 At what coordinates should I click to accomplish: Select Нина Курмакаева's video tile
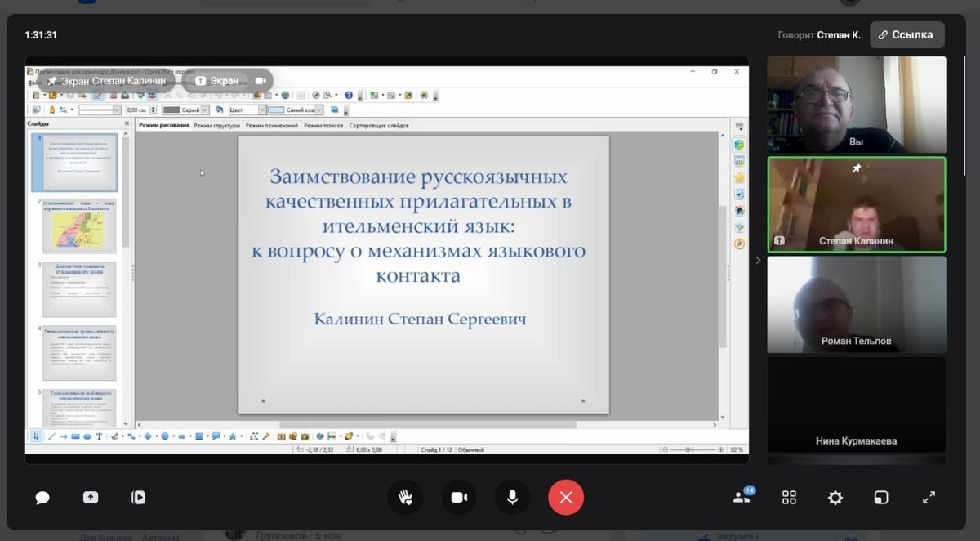(857, 405)
